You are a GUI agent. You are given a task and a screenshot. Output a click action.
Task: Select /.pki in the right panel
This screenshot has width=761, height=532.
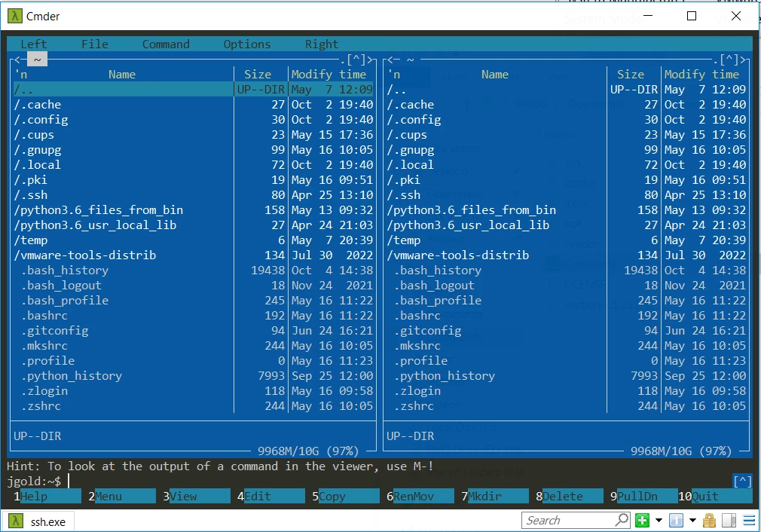567,179
